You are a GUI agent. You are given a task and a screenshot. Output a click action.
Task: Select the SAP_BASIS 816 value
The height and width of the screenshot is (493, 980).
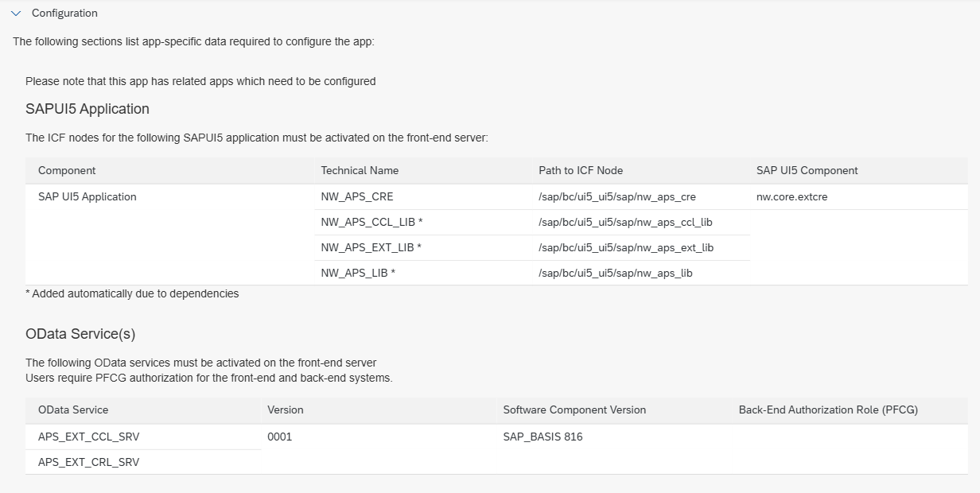pyautogui.click(x=542, y=437)
